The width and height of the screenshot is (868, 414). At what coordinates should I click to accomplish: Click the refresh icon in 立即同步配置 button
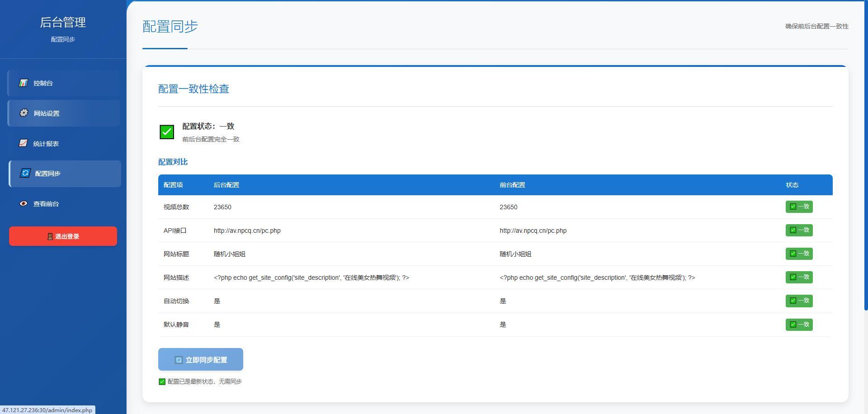[179, 360]
